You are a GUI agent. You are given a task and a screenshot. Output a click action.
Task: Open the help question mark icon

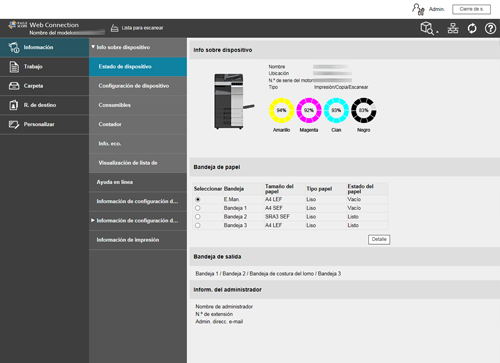click(490, 29)
